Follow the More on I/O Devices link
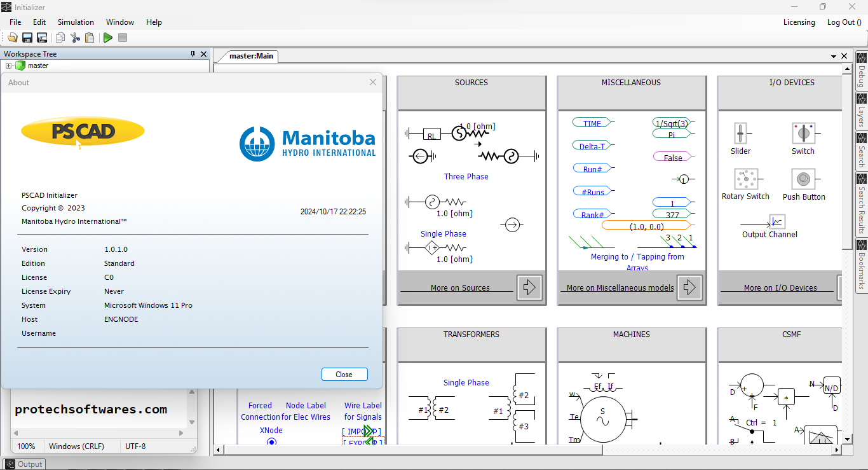 click(780, 288)
